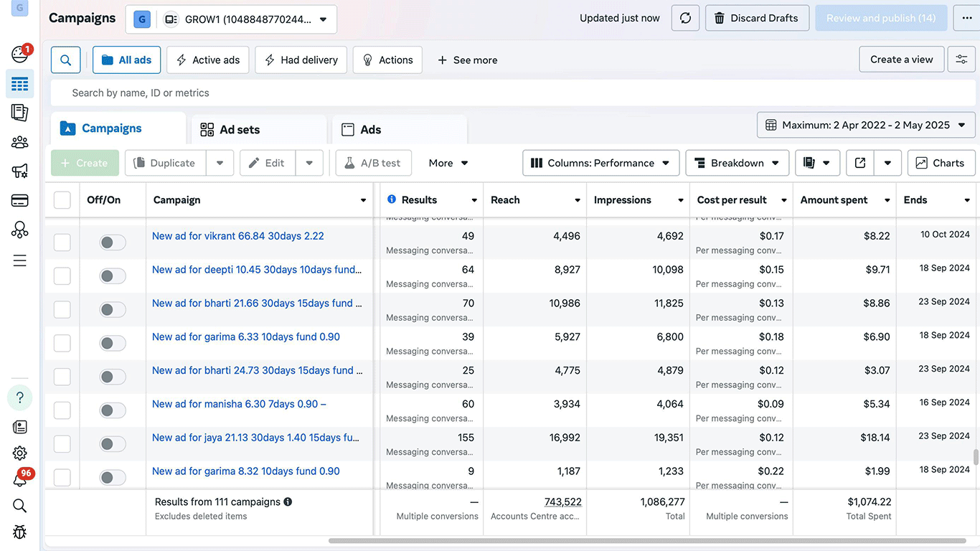Select checkbox for deepti 10.45 campaign
The image size is (980, 551).
[62, 276]
